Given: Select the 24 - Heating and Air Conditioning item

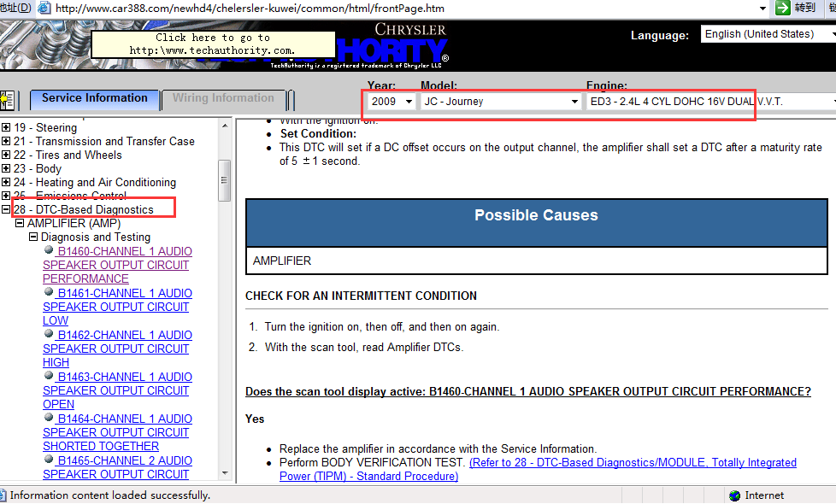Looking at the screenshot, I should (x=95, y=182).
